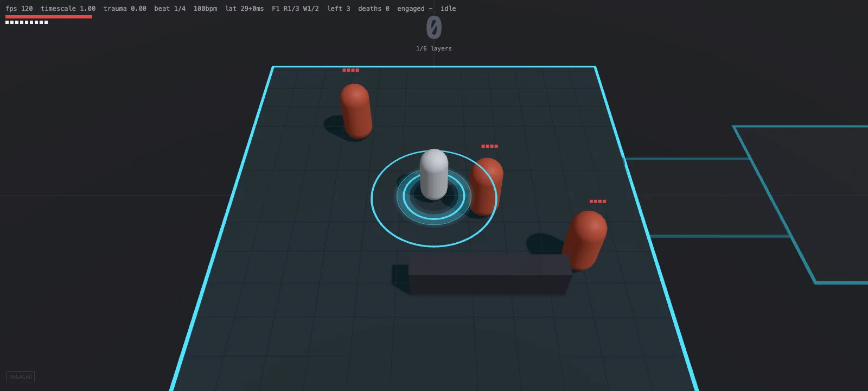The height and width of the screenshot is (391, 868).
Task: Click the "lat 29+0ms" latency readout
Action: (x=245, y=9)
